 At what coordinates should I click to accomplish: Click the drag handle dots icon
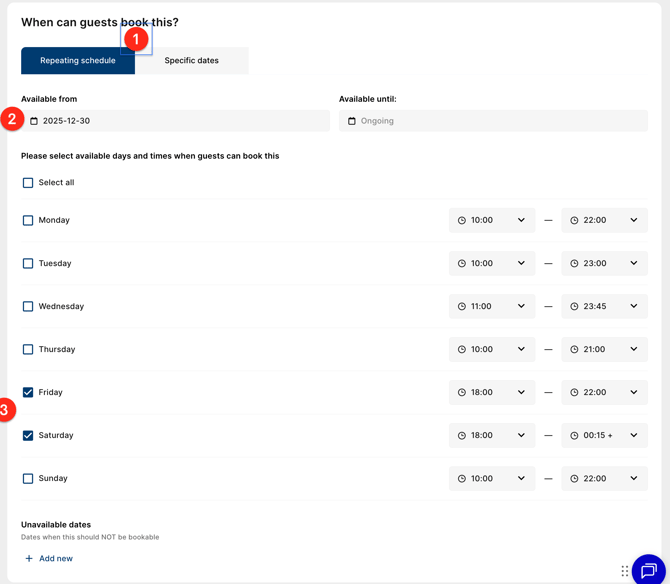pos(625,571)
